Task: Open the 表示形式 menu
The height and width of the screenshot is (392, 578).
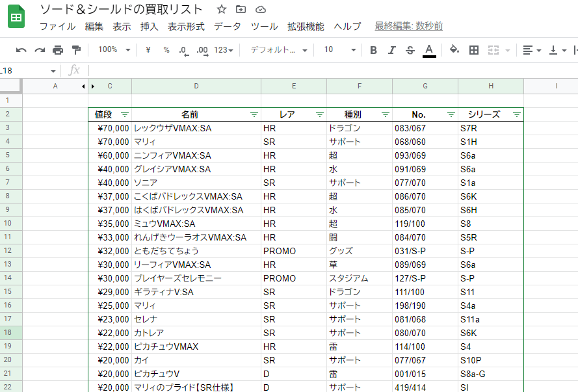Action: 186,27
